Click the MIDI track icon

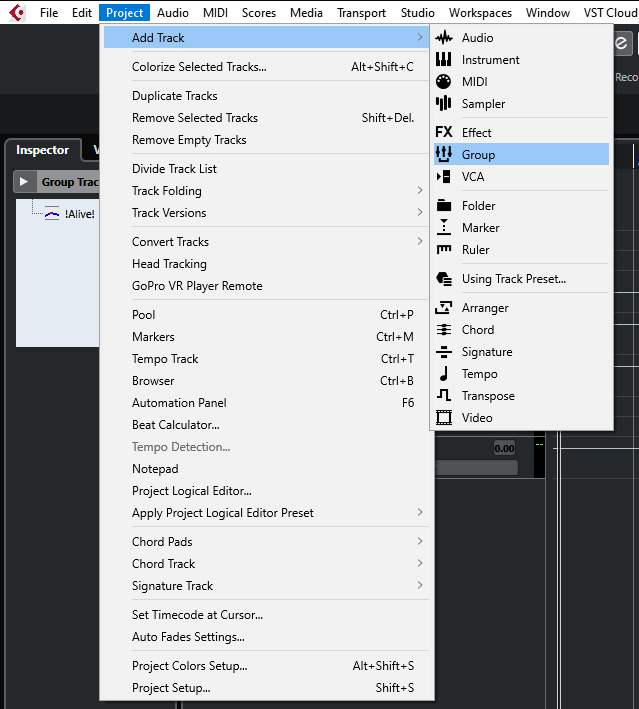point(444,82)
